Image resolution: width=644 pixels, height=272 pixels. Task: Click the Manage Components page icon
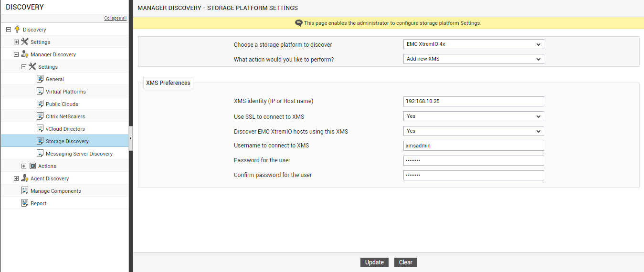coord(25,190)
